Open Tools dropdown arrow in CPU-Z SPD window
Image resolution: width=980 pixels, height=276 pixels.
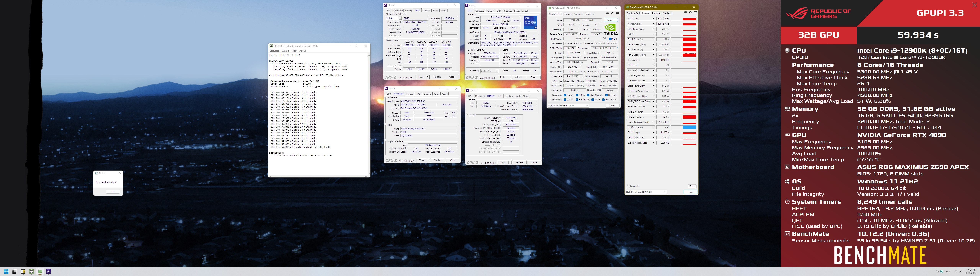pyautogui.click(x=428, y=77)
